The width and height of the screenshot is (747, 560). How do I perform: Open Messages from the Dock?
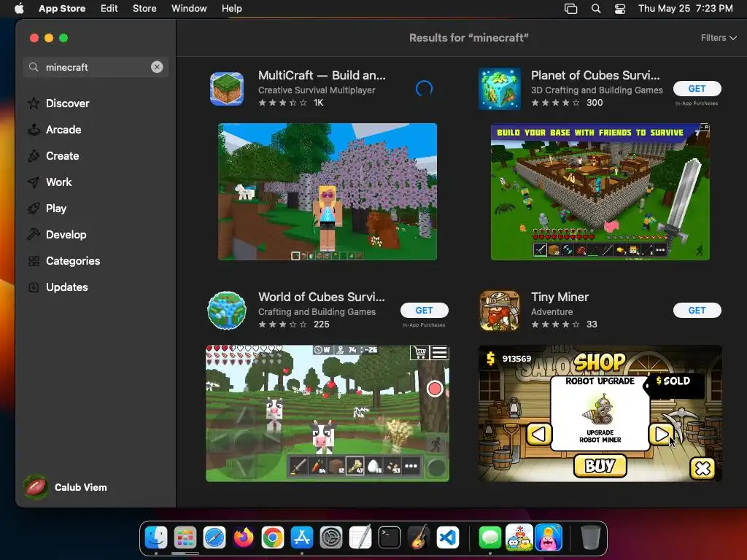[x=489, y=538]
